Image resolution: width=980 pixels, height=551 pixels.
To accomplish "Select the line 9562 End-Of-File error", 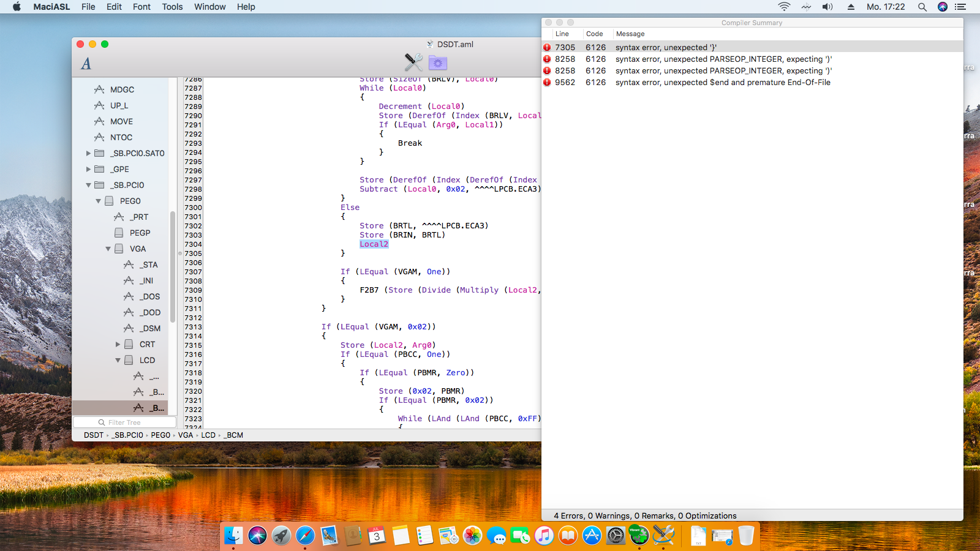I will pyautogui.click(x=723, y=83).
